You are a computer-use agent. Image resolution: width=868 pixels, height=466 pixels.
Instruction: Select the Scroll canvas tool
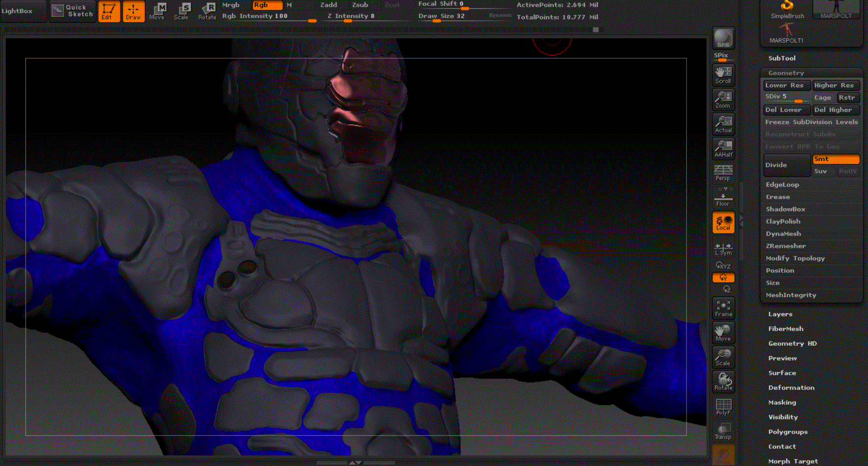pos(723,75)
